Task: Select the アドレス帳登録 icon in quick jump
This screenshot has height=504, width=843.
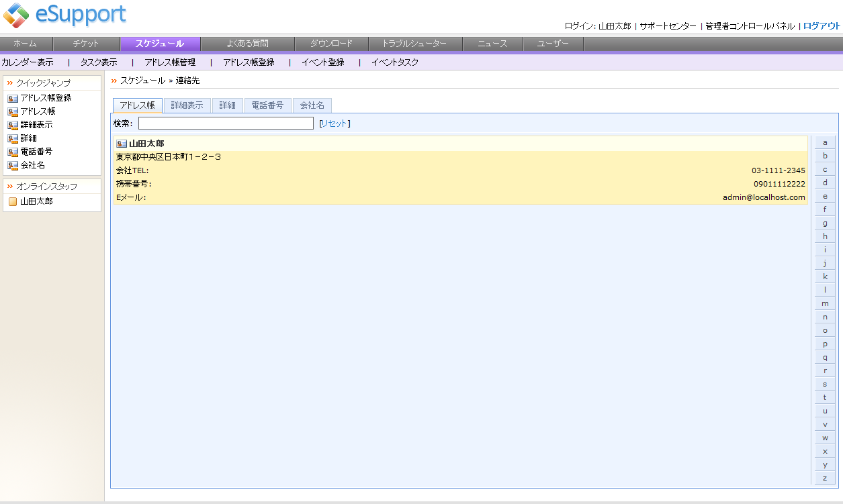Action: click(11, 97)
